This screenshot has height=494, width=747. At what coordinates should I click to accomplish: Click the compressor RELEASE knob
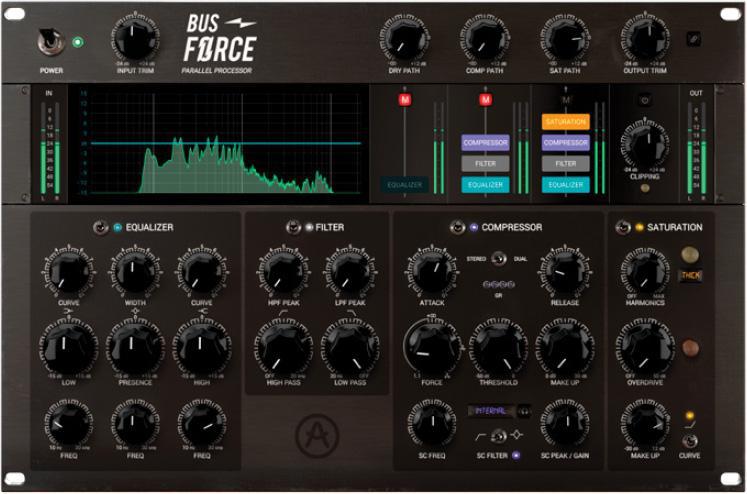(565, 272)
